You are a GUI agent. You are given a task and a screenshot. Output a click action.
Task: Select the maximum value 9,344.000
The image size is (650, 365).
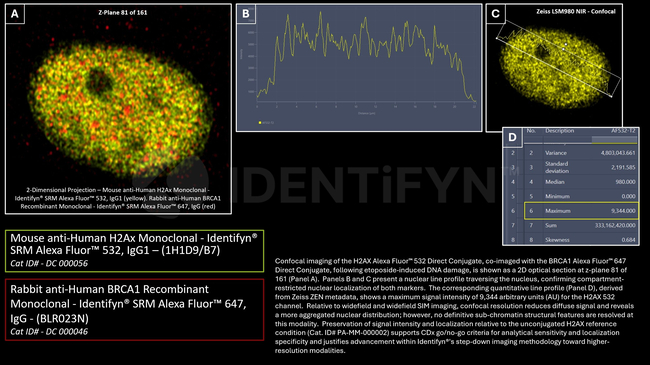623,211
